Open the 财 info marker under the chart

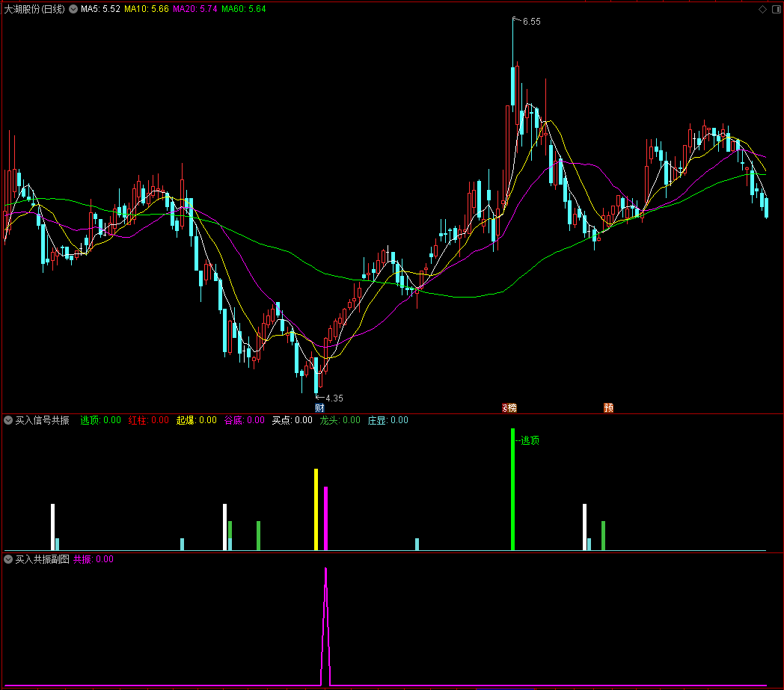[319, 407]
